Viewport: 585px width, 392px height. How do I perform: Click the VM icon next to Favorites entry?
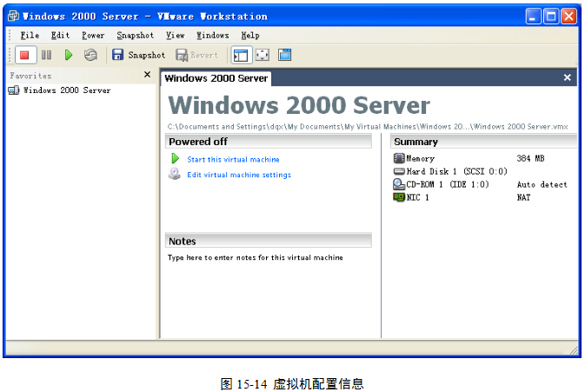coord(13,90)
